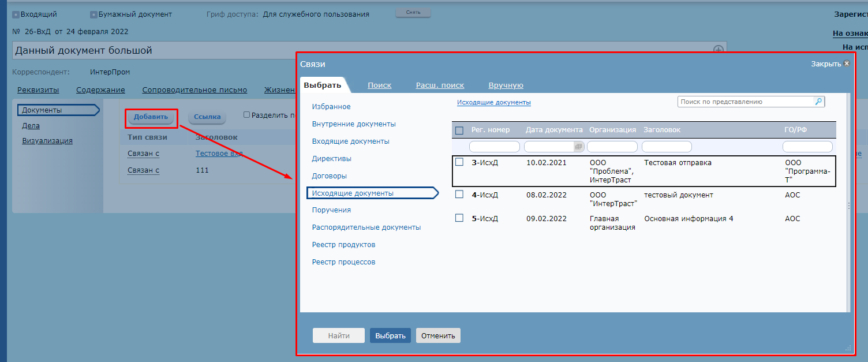The width and height of the screenshot is (868, 362).
Task: Select the Основная информация 4 cell
Action: tap(689, 219)
